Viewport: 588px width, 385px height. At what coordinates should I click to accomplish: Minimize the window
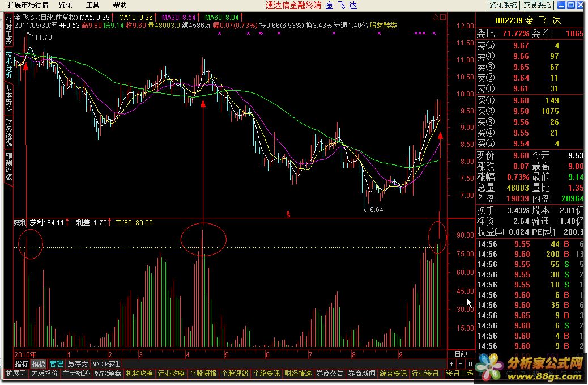point(561,5)
